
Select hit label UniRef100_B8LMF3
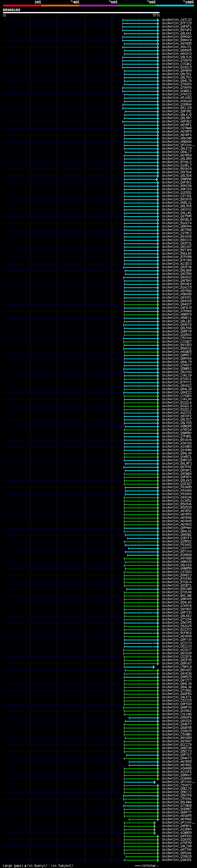177,463
